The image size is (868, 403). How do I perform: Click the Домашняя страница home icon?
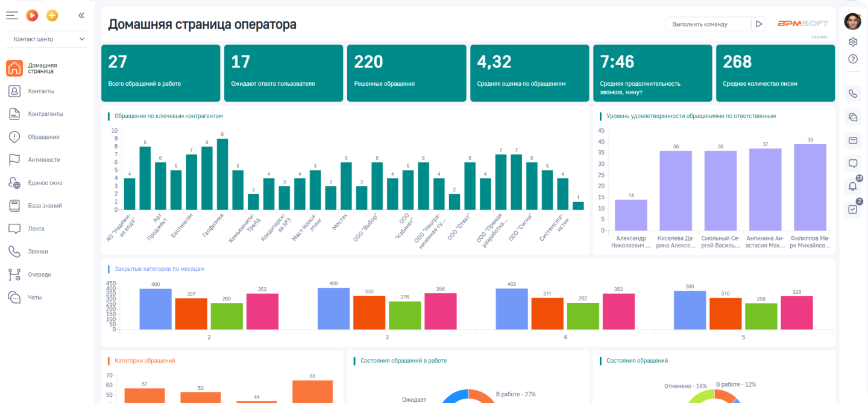click(x=14, y=68)
